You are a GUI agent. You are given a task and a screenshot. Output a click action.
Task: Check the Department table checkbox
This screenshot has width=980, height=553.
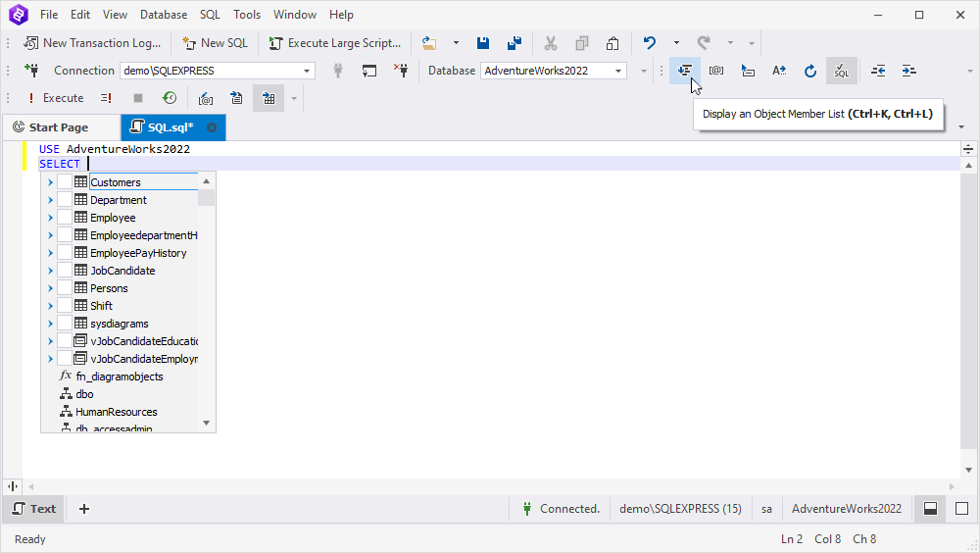(65, 200)
